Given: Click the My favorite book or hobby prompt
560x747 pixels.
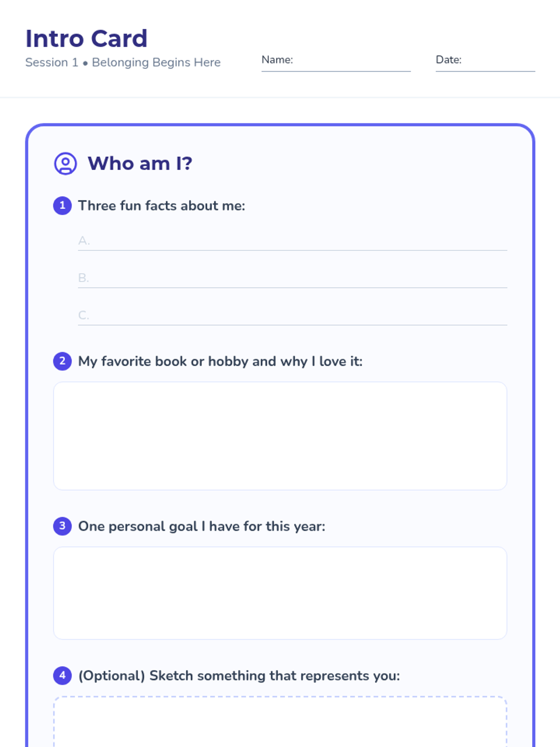Looking at the screenshot, I should [x=220, y=361].
